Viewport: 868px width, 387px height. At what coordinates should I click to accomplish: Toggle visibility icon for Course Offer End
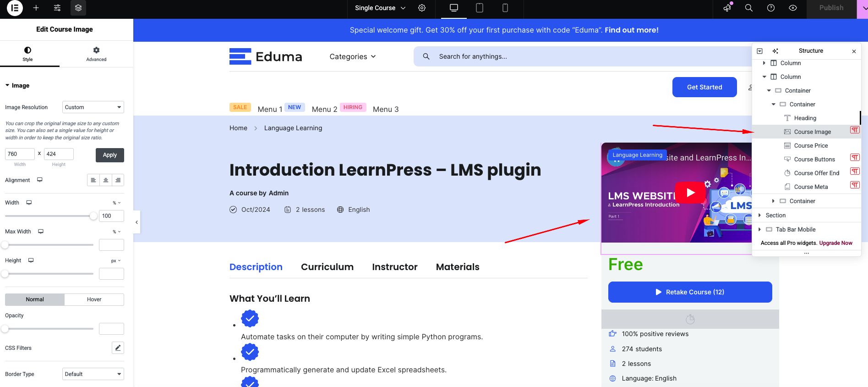(x=855, y=171)
